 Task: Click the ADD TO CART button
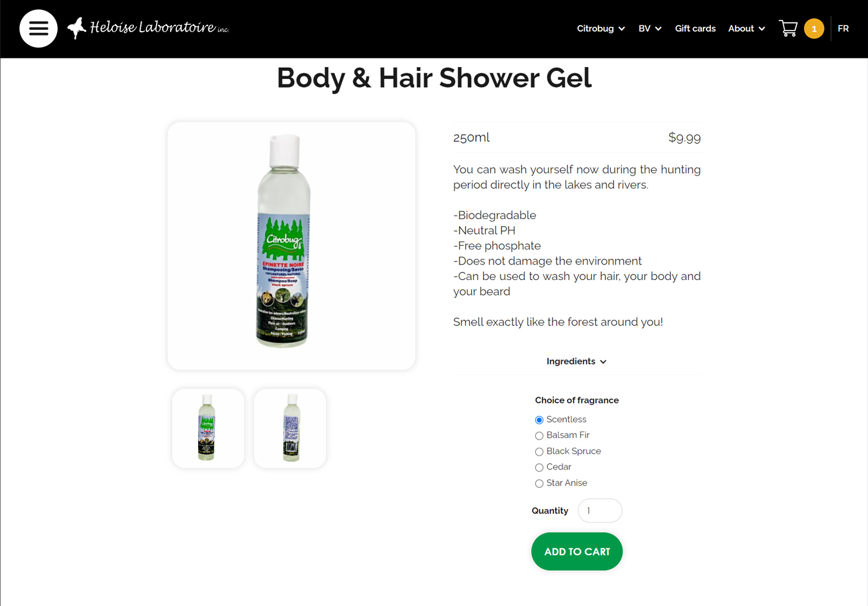577,551
